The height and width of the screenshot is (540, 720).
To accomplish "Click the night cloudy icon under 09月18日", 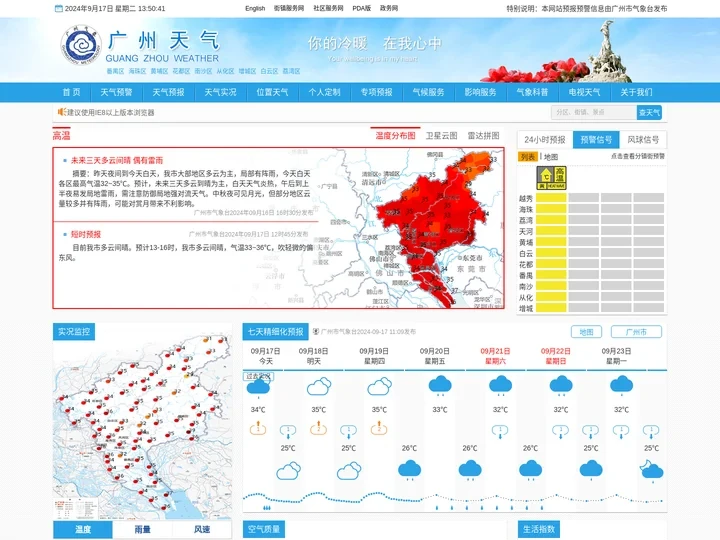I will click(x=349, y=471).
